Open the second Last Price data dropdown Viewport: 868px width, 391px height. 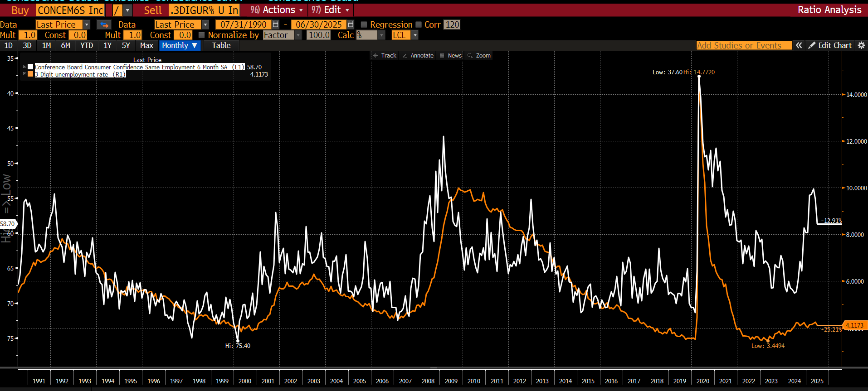[x=205, y=24]
